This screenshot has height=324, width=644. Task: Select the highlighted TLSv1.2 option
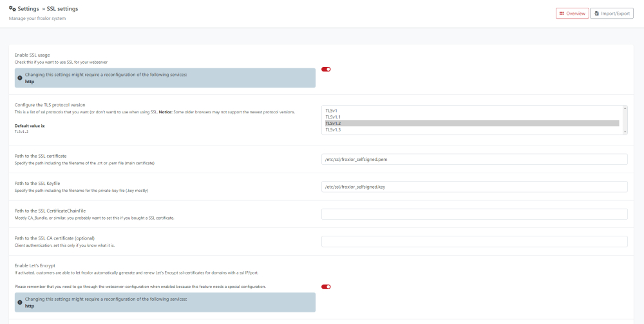pyautogui.click(x=470, y=123)
